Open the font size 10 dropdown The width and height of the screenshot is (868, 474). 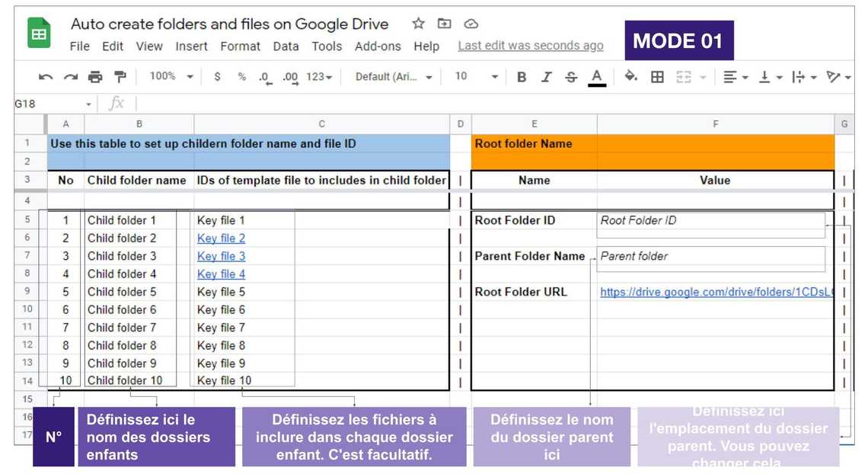coord(476,77)
